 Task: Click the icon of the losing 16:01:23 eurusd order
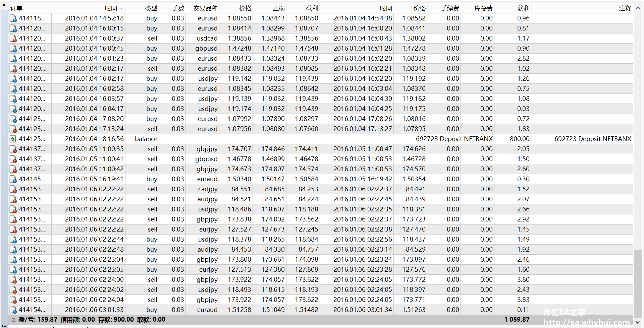[x=13, y=59]
